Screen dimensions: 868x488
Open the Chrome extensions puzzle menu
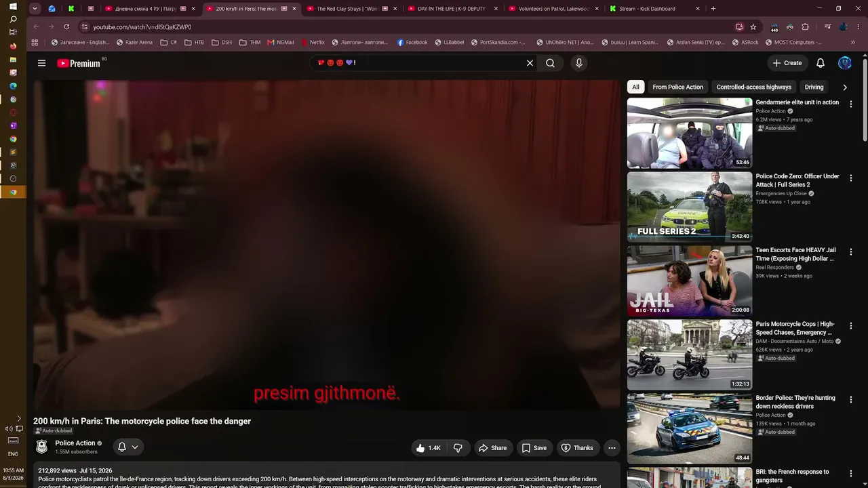click(805, 26)
